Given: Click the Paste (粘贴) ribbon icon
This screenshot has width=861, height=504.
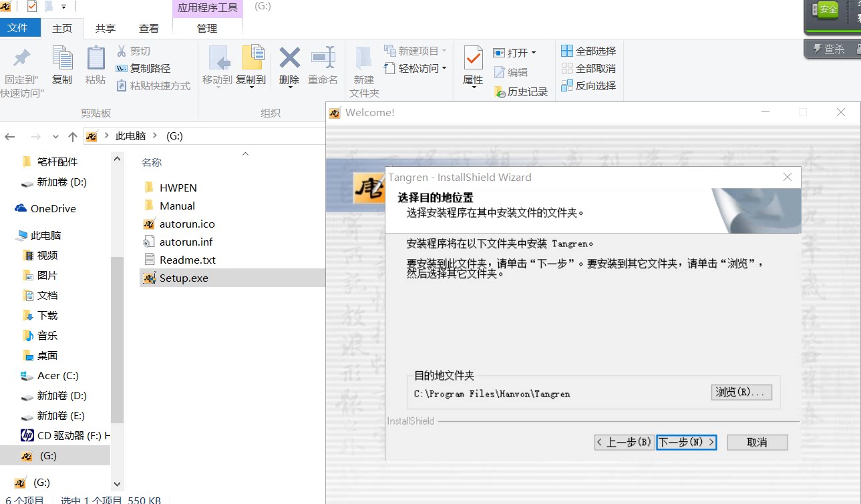Looking at the screenshot, I should pos(96,66).
